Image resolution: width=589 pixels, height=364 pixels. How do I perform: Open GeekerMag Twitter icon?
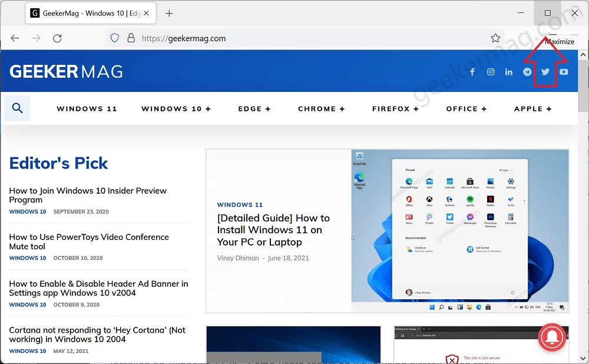pyautogui.click(x=545, y=72)
